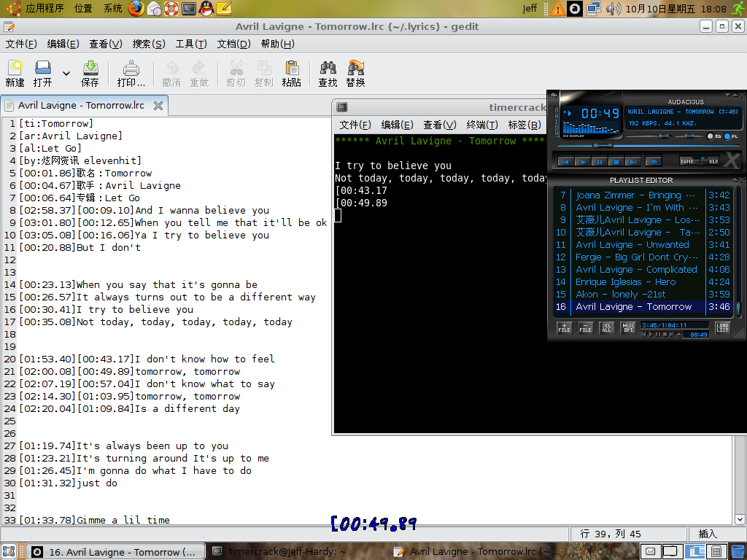Click the +FILE add button in Playlist Editor
This screenshot has width=747, height=560.
pyautogui.click(x=564, y=327)
